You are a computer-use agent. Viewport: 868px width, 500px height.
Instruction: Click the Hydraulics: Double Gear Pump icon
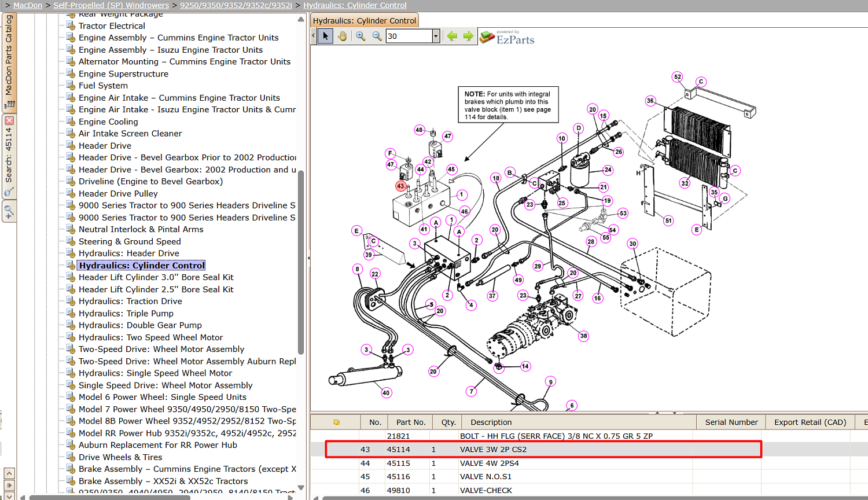(71, 325)
